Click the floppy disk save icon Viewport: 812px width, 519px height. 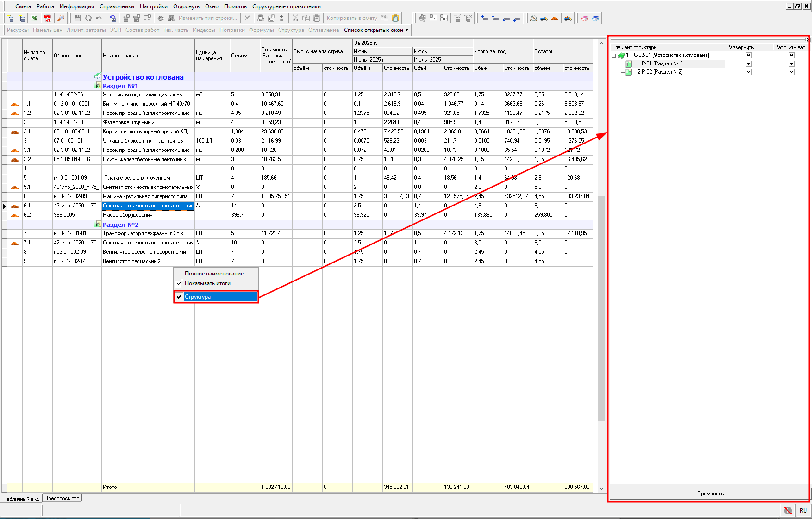point(77,18)
